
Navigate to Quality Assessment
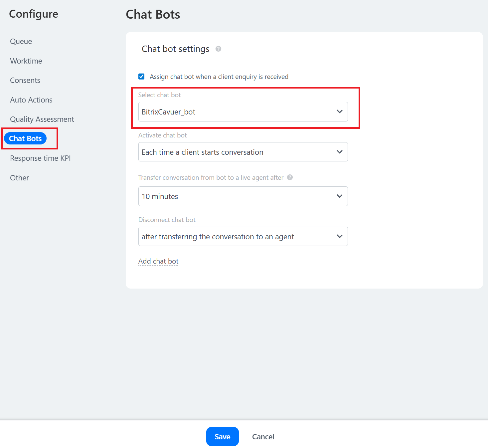pos(42,119)
